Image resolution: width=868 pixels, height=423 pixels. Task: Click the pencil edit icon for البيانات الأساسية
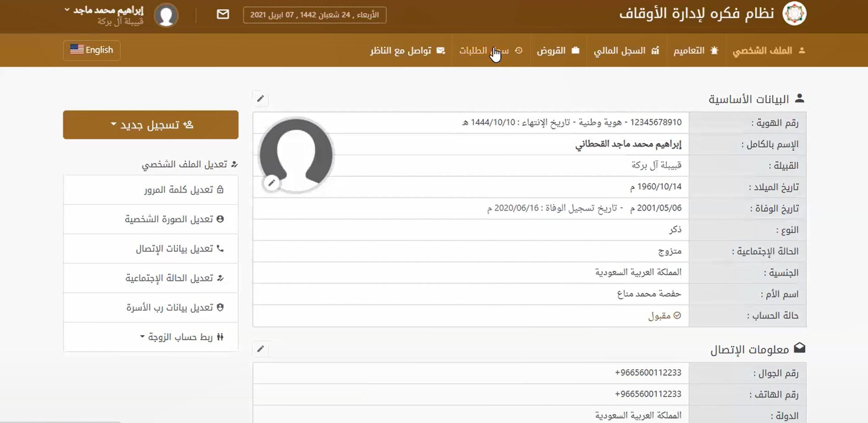click(260, 99)
